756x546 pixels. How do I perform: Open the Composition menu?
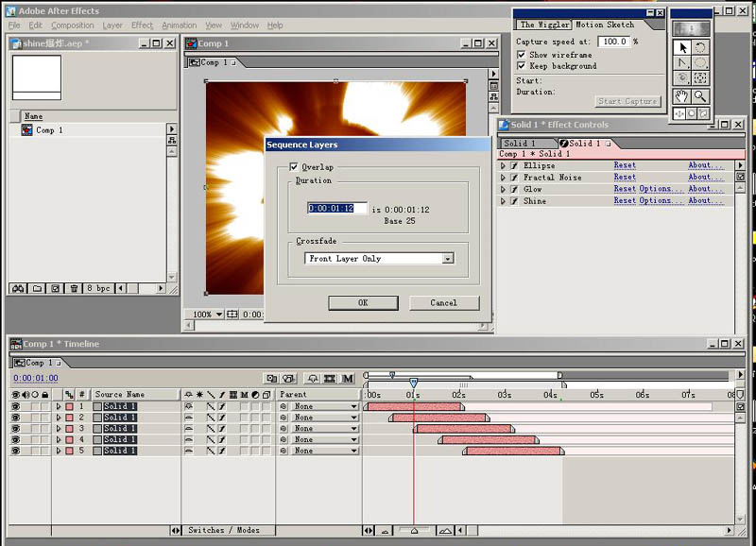(73, 26)
